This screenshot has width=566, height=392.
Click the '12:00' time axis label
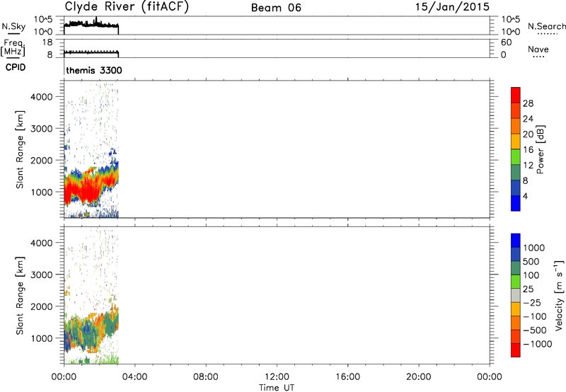(x=277, y=377)
